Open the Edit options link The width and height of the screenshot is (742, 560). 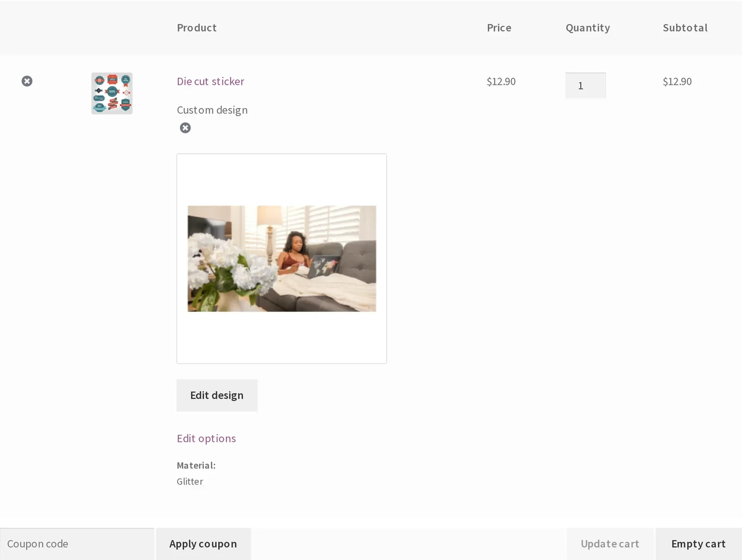206,439
